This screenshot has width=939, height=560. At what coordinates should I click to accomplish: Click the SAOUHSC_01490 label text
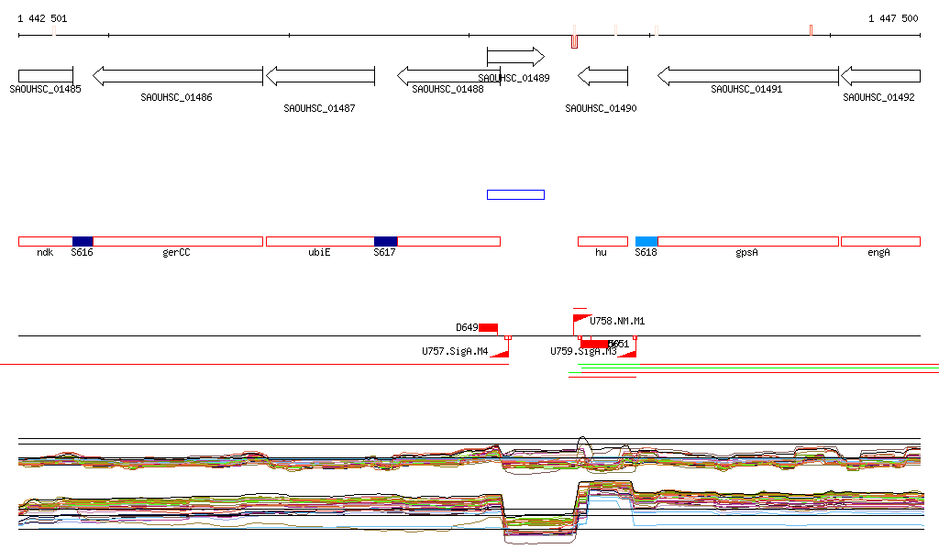(601, 108)
